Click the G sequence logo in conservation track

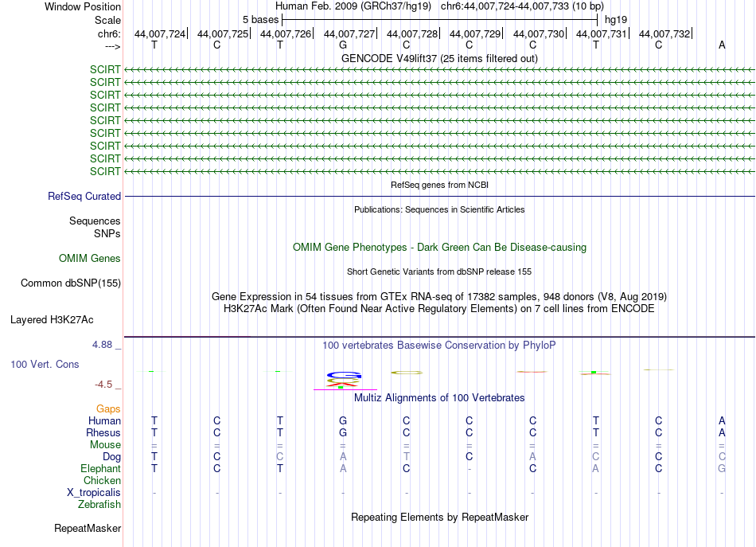click(x=344, y=375)
